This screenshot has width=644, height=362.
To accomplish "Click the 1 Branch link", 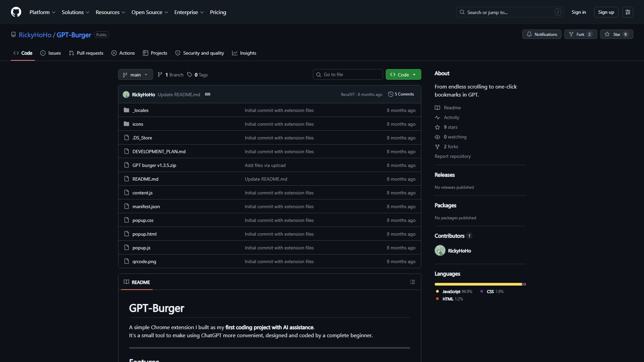I will click(x=171, y=74).
